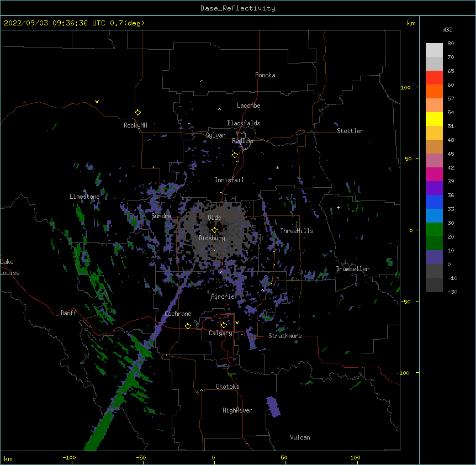This screenshot has height=465, width=476.
Task: Click the Lacombe city label
Action: (248, 105)
